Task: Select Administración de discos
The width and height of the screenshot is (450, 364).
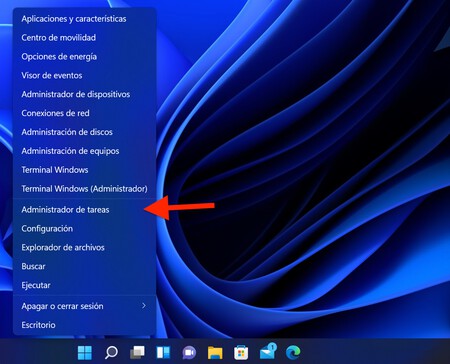Action: point(84,132)
